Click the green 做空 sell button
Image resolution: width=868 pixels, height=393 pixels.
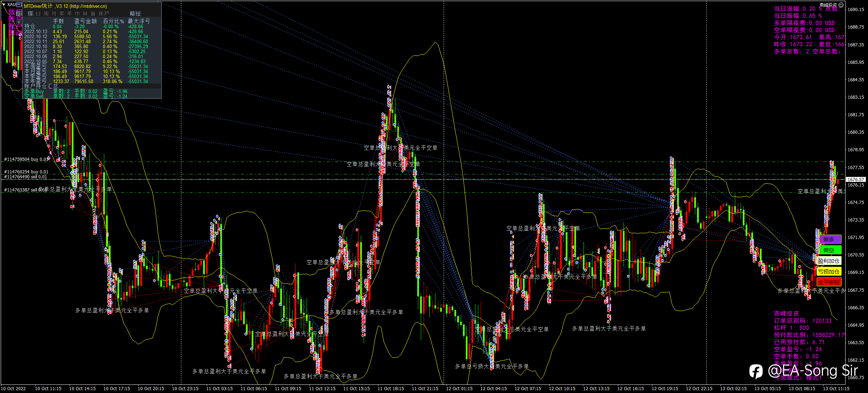pos(829,250)
